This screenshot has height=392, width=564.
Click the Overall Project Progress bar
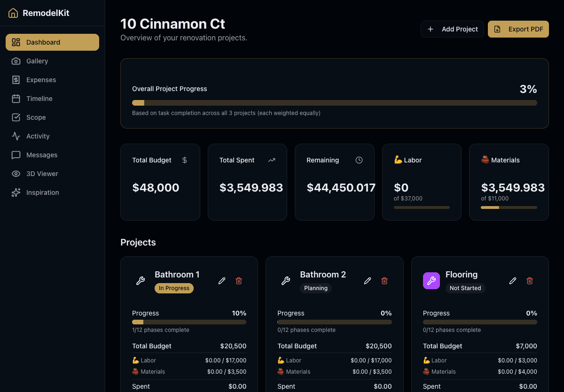[x=334, y=103]
